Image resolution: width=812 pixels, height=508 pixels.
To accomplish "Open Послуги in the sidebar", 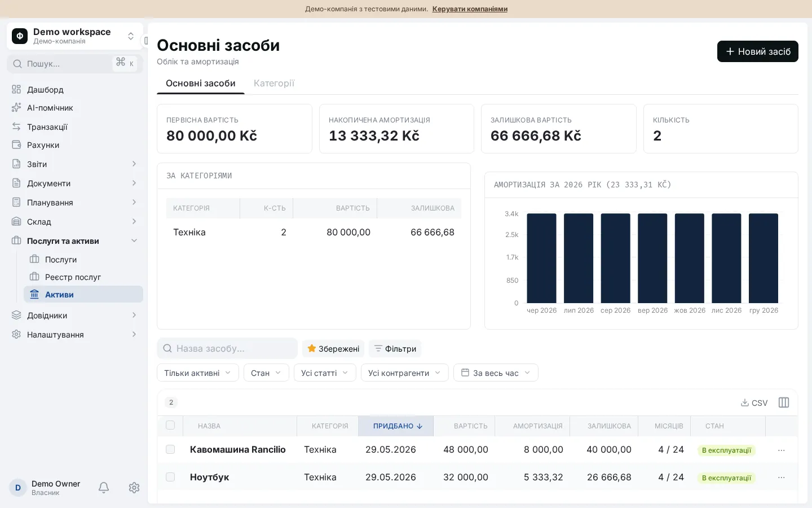I will click(x=83, y=260).
